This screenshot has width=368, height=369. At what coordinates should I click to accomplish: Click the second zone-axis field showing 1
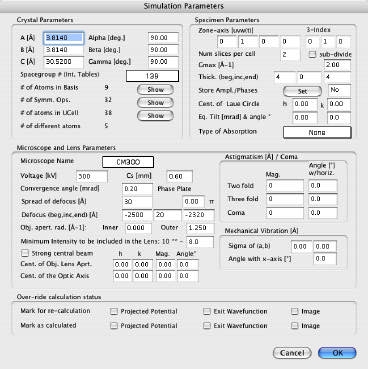pos(248,42)
